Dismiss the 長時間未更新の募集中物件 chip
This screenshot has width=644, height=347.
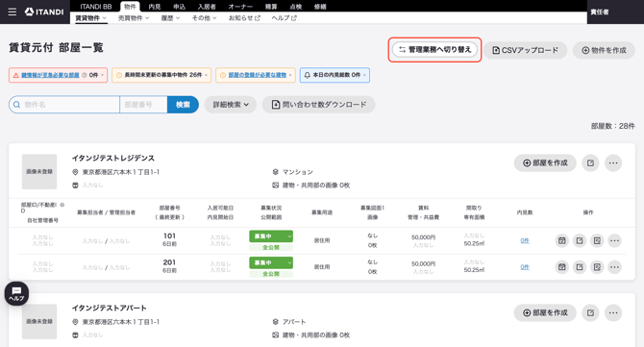(207, 75)
